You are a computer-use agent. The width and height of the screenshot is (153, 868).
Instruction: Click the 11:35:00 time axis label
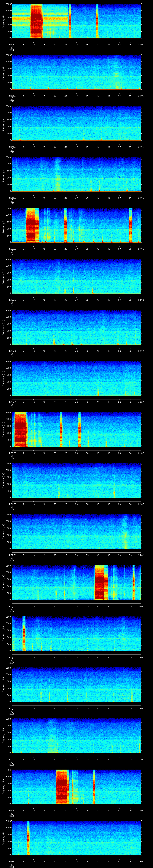point(12,708)
